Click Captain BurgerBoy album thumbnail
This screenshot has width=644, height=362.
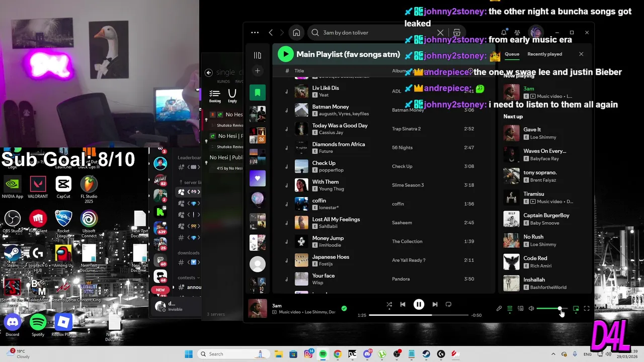pyautogui.click(x=511, y=219)
